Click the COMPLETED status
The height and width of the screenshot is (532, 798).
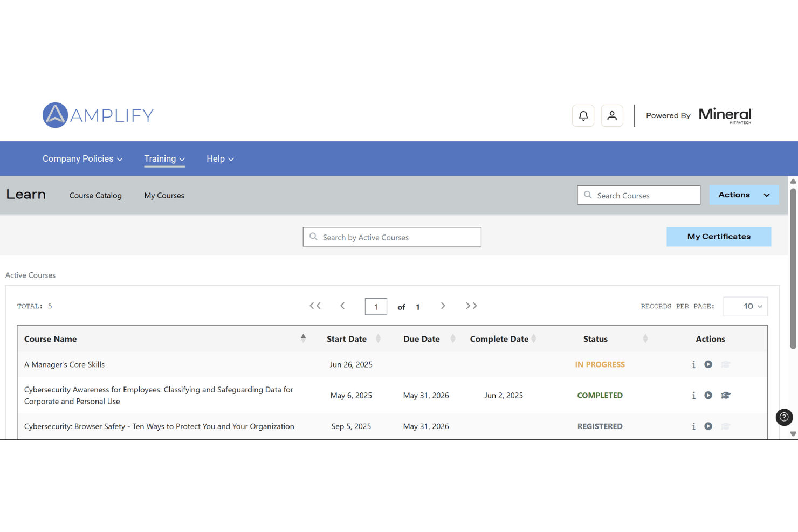(x=600, y=396)
